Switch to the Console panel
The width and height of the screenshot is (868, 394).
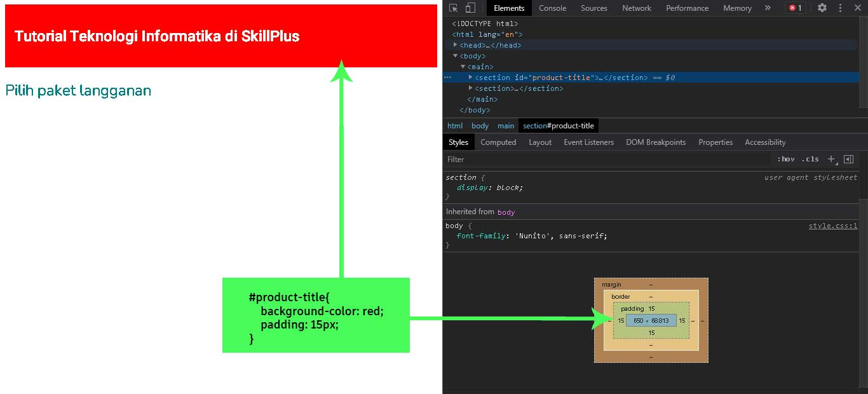click(x=552, y=8)
